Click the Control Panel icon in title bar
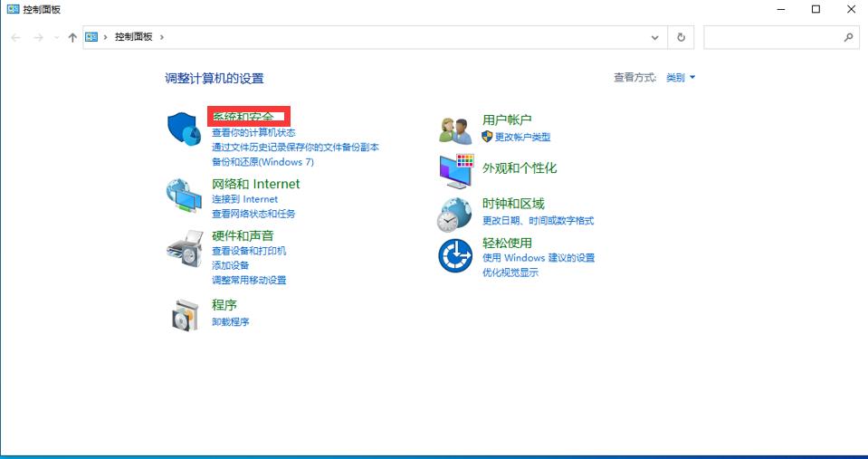868x459 pixels. (13, 9)
